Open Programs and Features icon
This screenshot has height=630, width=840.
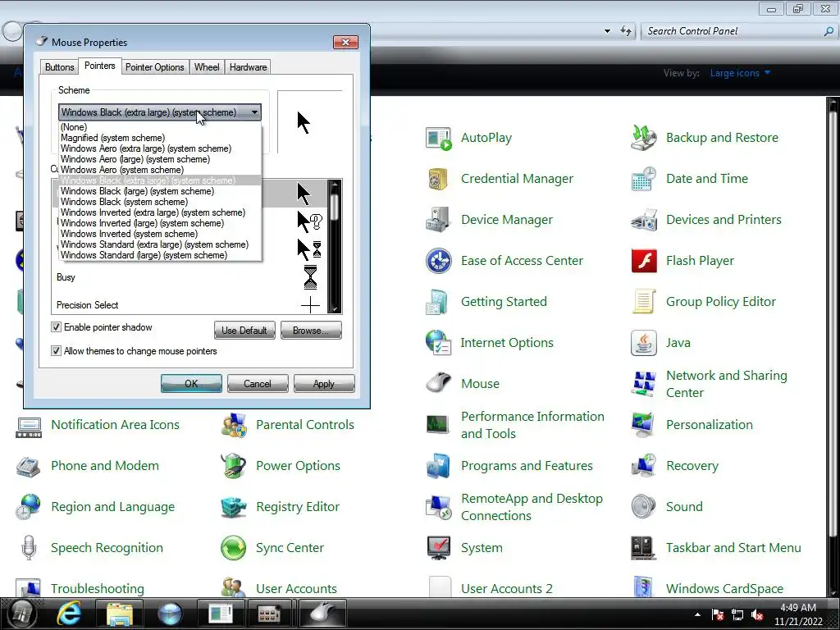[438, 466]
